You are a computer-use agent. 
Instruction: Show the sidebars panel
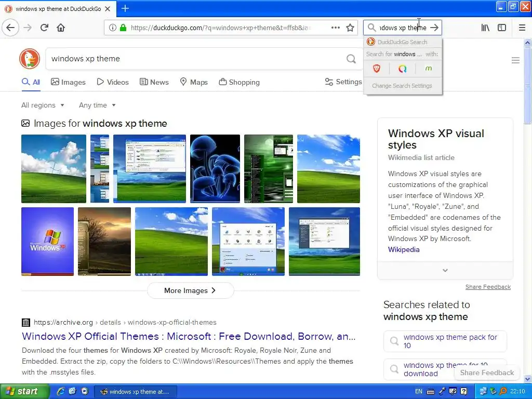(502, 28)
